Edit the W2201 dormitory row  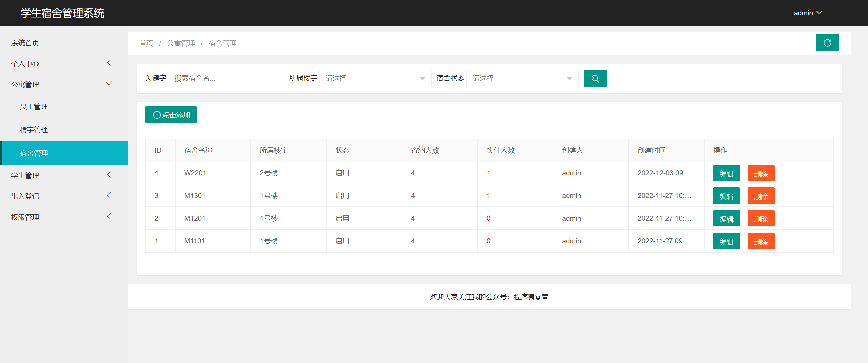[x=726, y=173]
